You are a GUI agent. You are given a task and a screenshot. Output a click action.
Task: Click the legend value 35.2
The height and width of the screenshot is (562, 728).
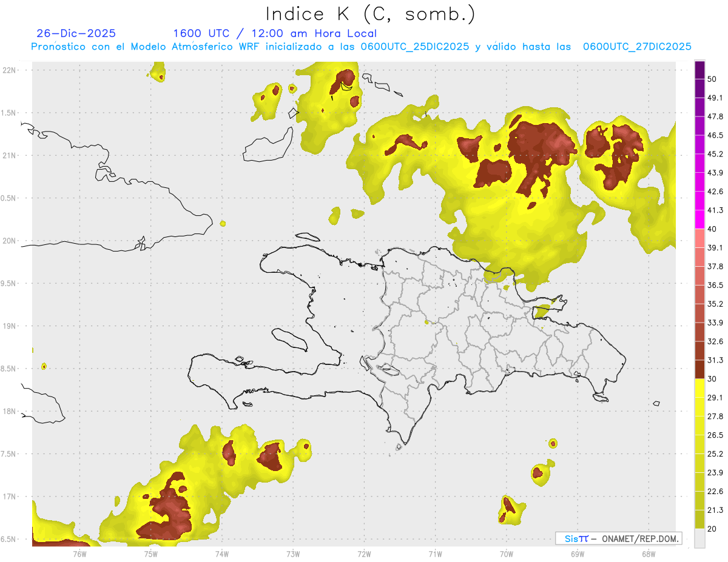pos(715,304)
